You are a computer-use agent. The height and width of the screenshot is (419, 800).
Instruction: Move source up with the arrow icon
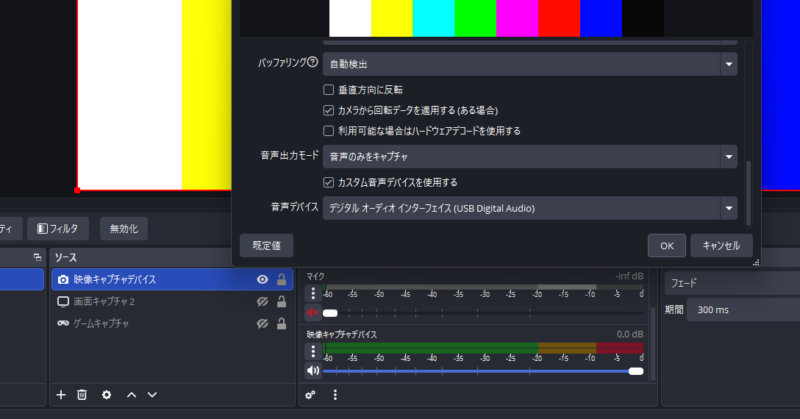coord(131,395)
